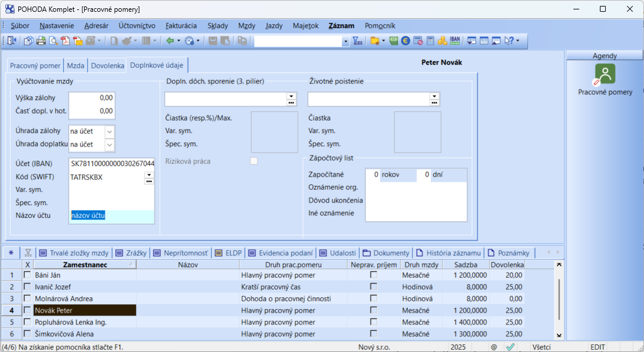Expand the Životné poistenie combo box
Screen dimensions: 644x352
click(434, 95)
